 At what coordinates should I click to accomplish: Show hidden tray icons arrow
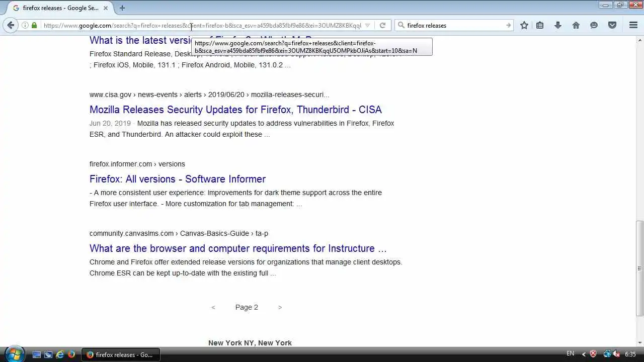(x=584, y=354)
